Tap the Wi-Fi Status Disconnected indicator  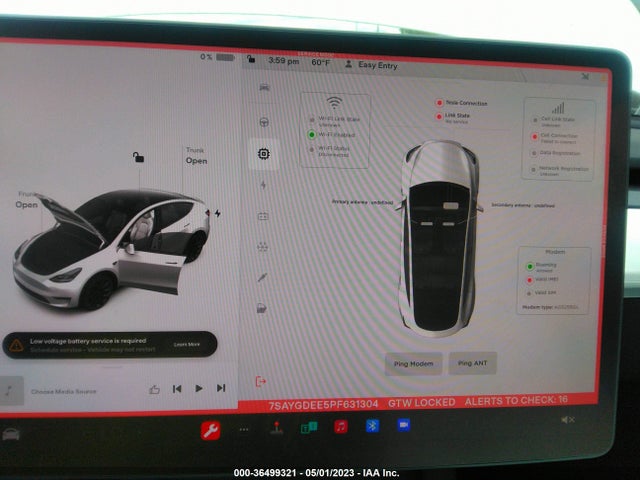(311, 150)
